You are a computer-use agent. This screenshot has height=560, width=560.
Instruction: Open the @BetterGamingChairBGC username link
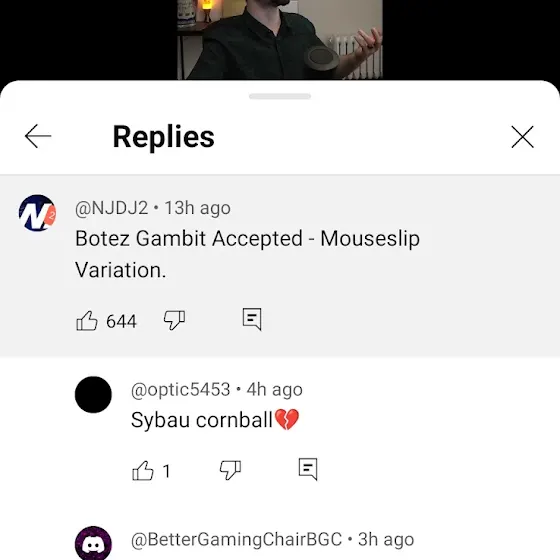point(236,539)
